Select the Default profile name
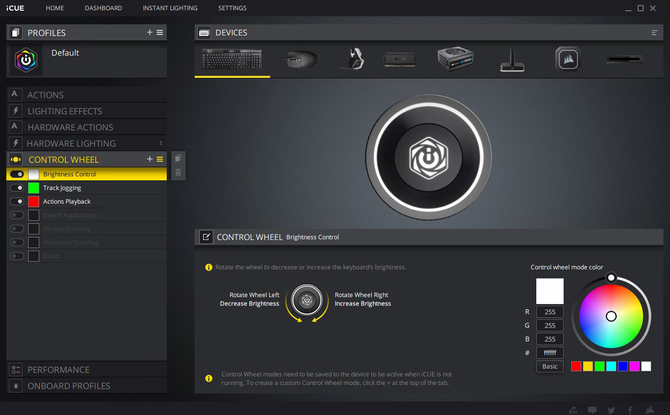 [x=65, y=53]
